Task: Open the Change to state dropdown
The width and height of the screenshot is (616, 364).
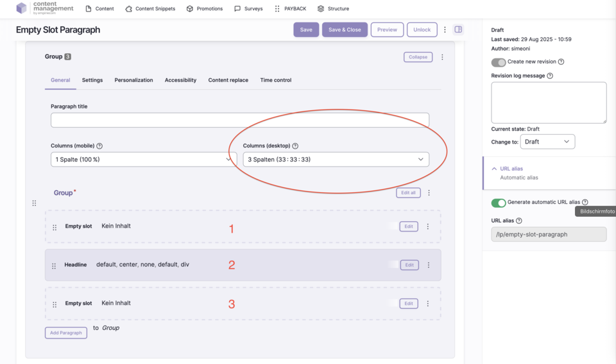Action: pos(547,142)
